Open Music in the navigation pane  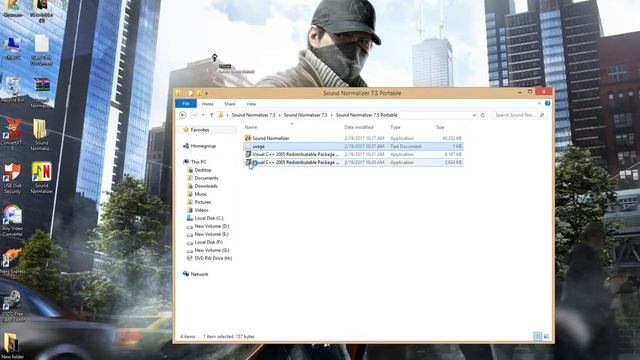point(200,194)
